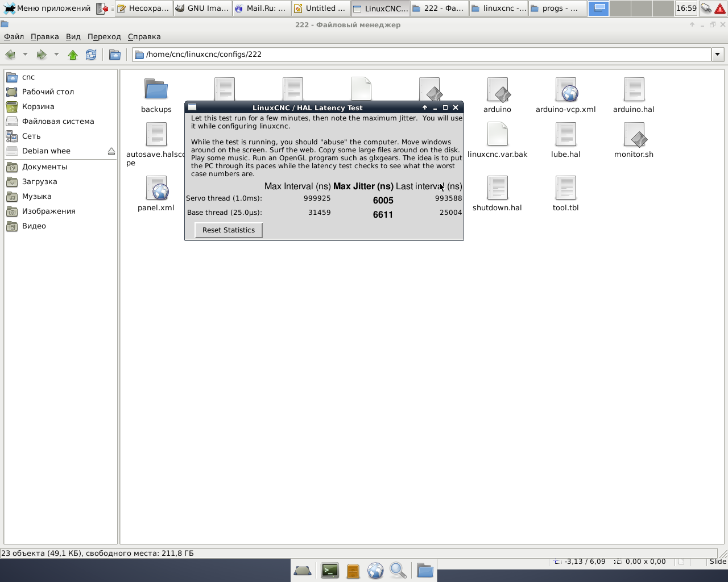
Task: Open the Latency Test window menu icon
Action: [x=192, y=107]
